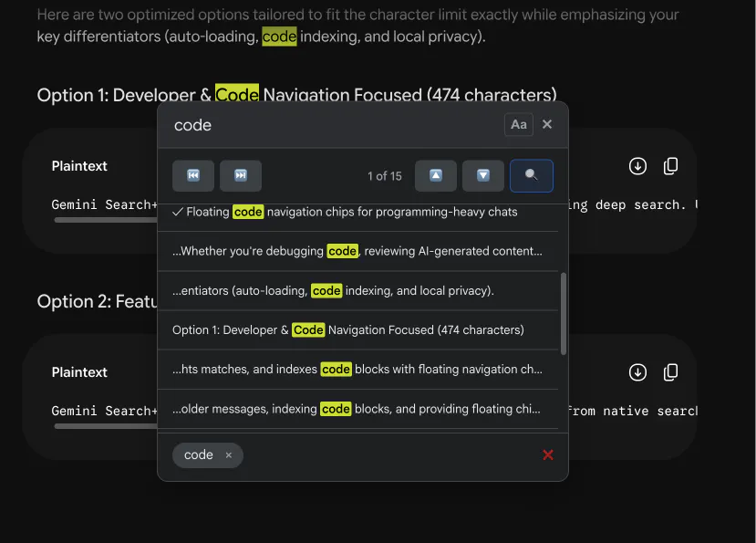Clear all search chips with red X
This screenshot has height=543, width=756.
coord(548,454)
